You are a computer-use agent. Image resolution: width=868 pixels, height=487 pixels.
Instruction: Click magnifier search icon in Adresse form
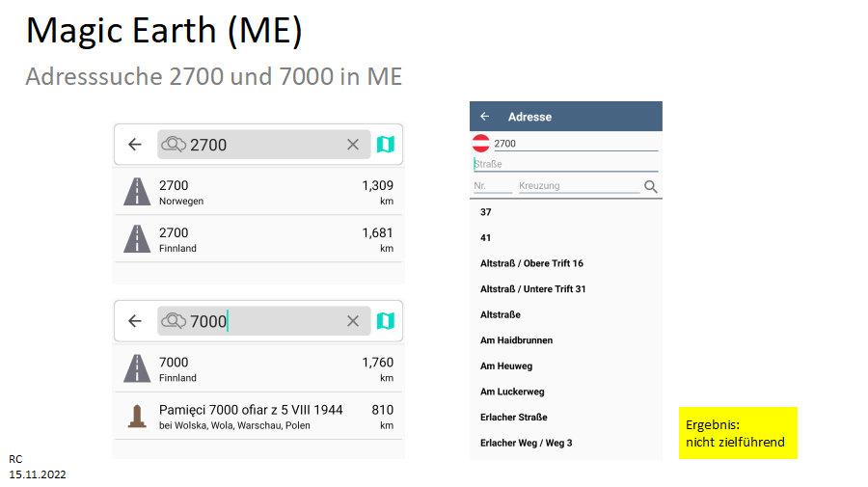(650, 186)
